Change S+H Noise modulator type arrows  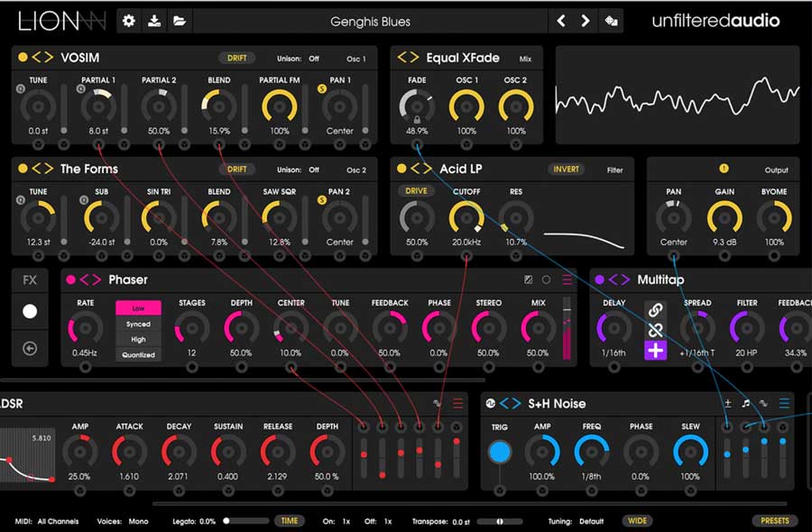pos(510,404)
